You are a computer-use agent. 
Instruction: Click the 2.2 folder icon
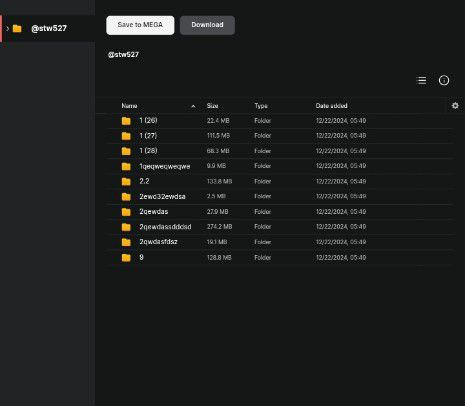pyautogui.click(x=126, y=181)
